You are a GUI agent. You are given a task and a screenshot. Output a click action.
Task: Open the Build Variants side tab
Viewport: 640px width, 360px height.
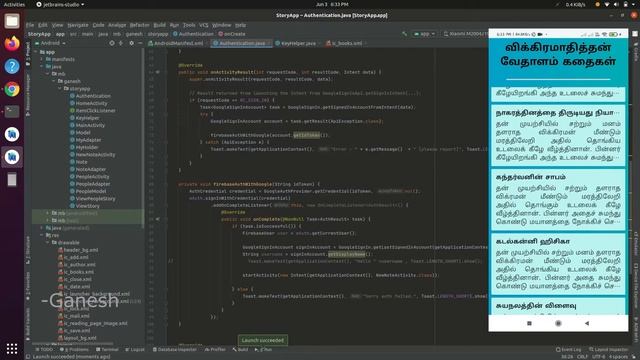(28, 324)
